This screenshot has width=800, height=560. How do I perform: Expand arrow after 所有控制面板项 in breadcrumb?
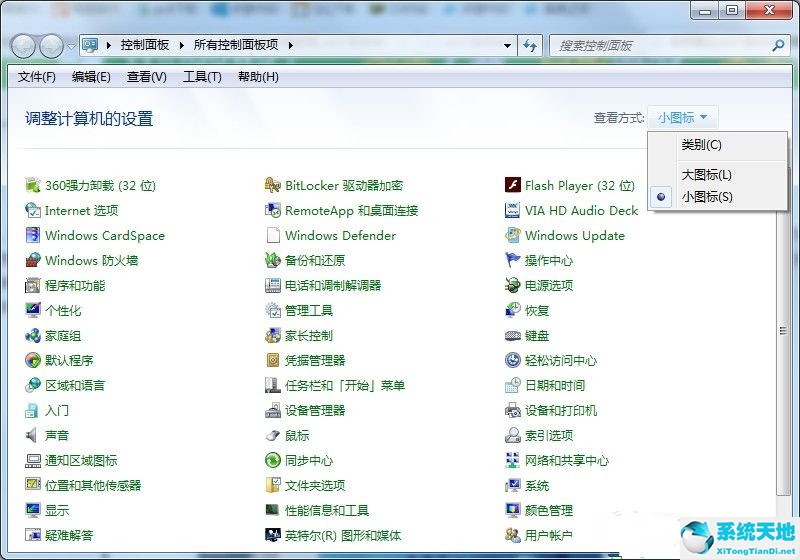(291, 45)
